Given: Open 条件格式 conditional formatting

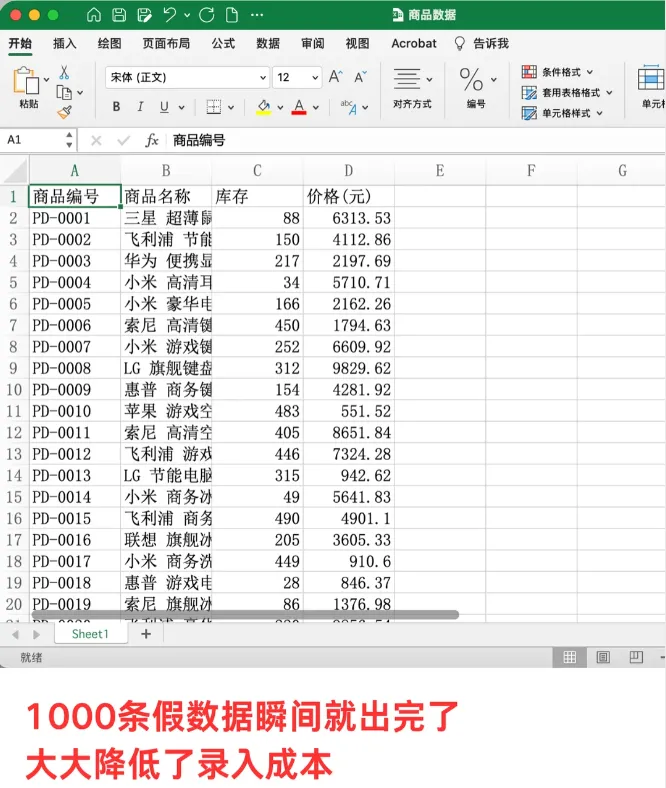Looking at the screenshot, I should [x=557, y=72].
